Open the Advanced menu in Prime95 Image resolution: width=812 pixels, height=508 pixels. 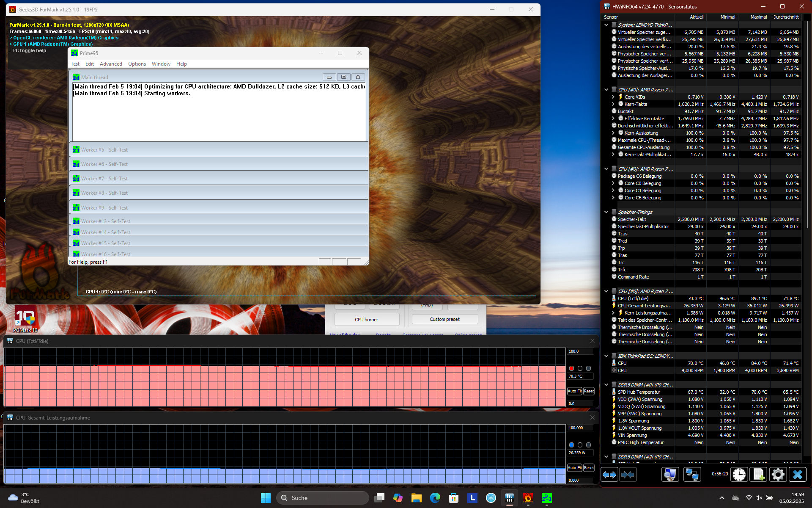pos(111,64)
